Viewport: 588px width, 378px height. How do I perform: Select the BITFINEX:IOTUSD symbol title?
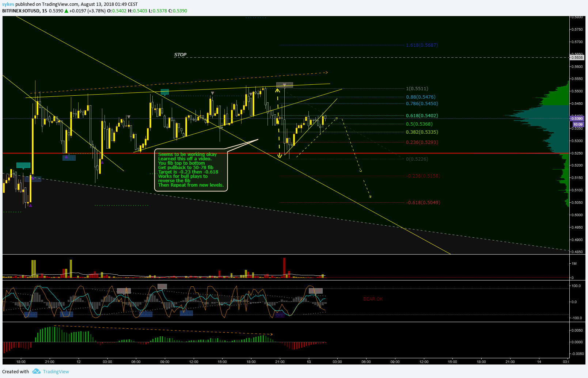click(21, 11)
